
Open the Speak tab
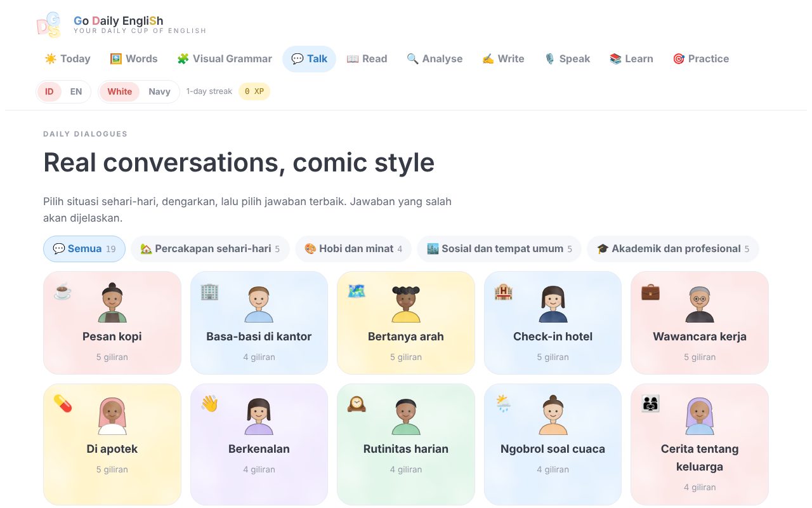tap(567, 59)
